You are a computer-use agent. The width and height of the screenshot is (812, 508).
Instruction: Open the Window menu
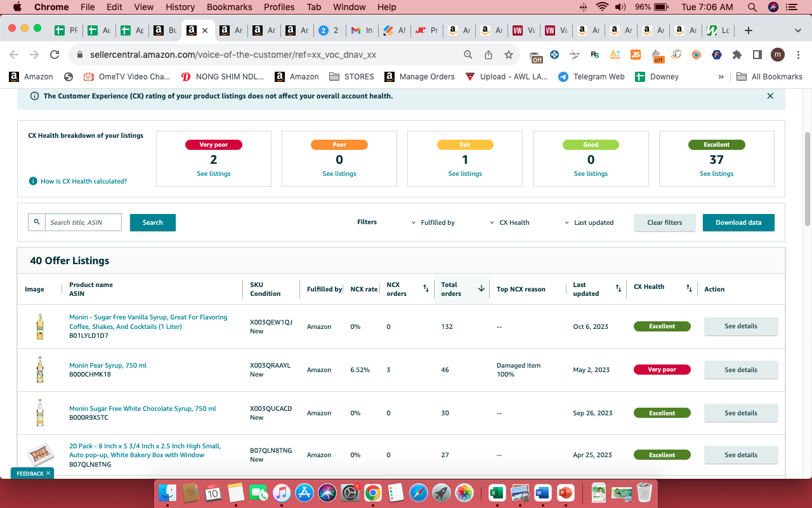(x=350, y=7)
